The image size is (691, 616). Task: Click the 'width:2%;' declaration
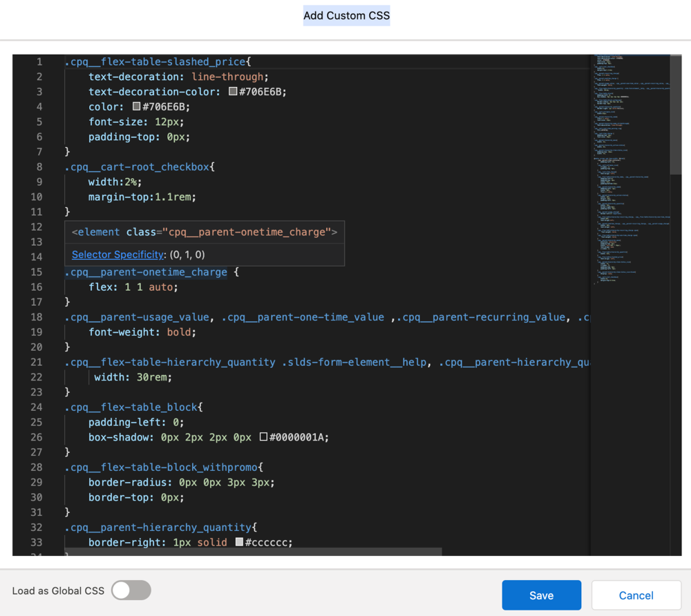click(115, 182)
